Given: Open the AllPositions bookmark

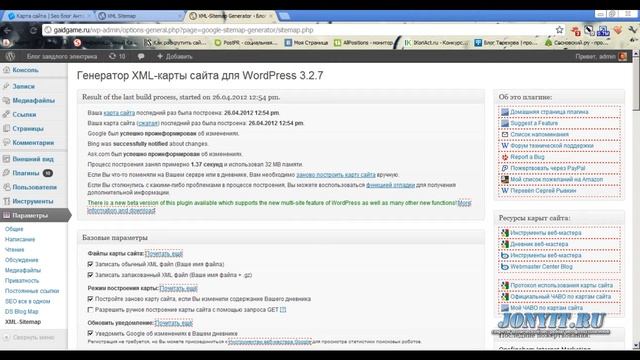Looking at the screenshot, I should click(363, 42).
